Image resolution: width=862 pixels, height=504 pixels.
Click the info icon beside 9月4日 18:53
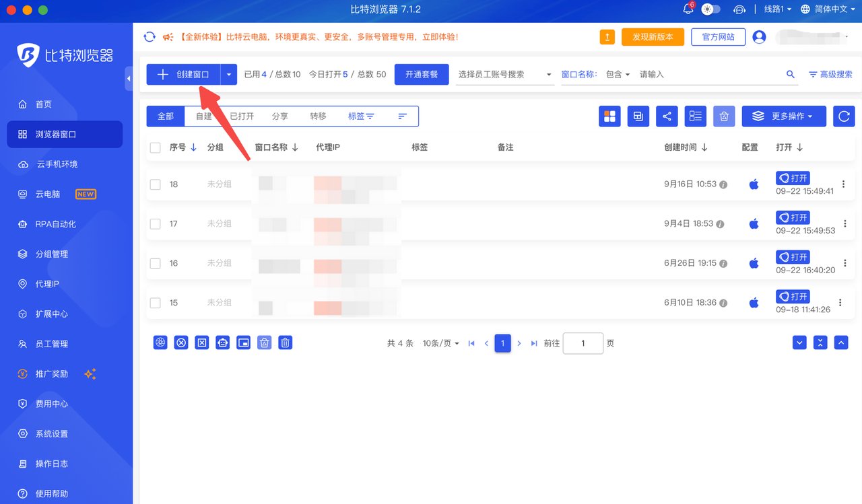tap(720, 224)
